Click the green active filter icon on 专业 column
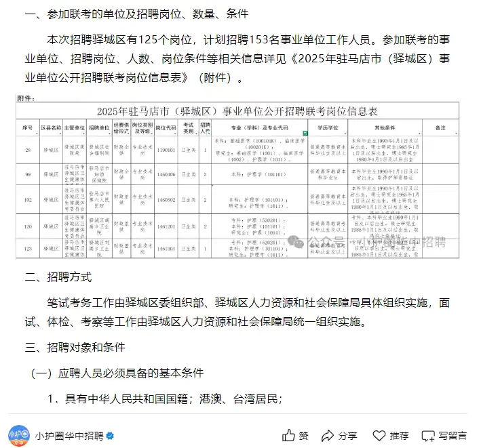The image size is (479, 448). (x=305, y=133)
